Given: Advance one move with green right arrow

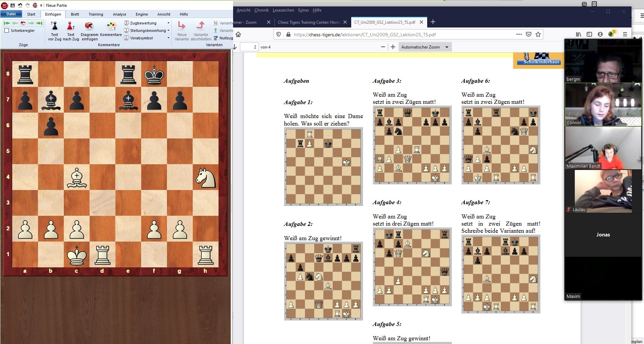Looking at the screenshot, I should coord(31,23).
